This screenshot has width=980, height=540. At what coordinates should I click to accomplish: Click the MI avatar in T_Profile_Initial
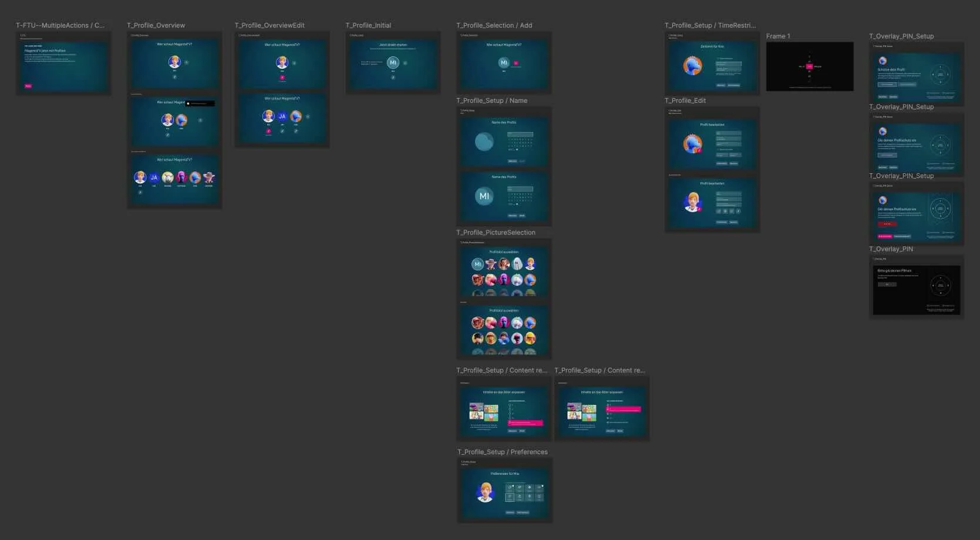tap(393, 63)
